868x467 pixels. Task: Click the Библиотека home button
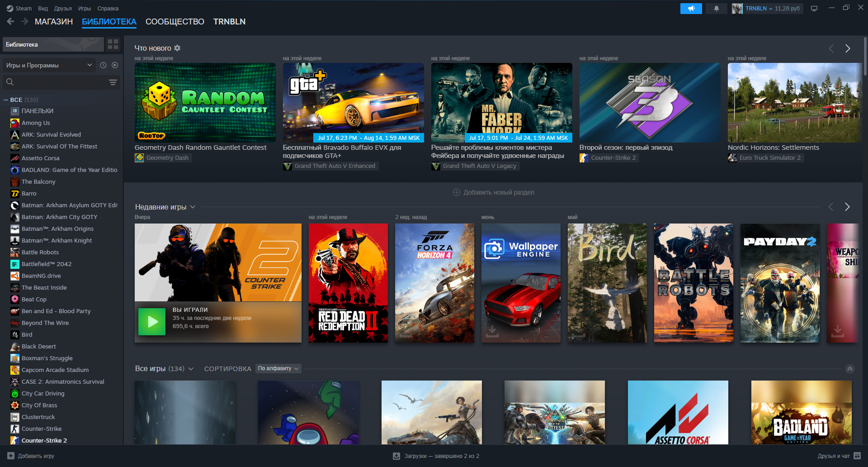click(x=53, y=44)
